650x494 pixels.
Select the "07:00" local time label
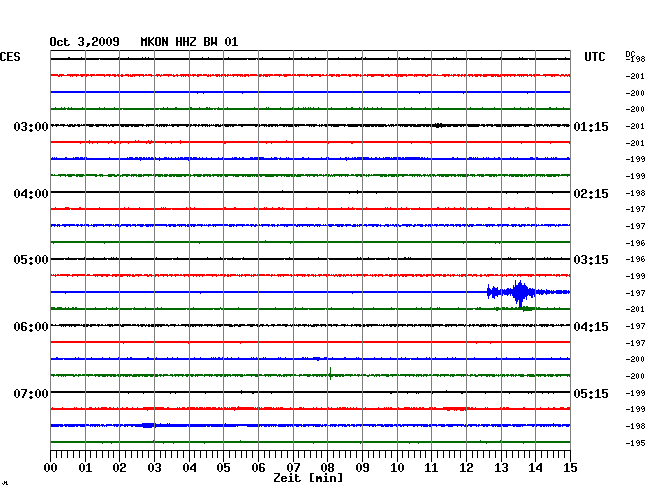pos(31,393)
